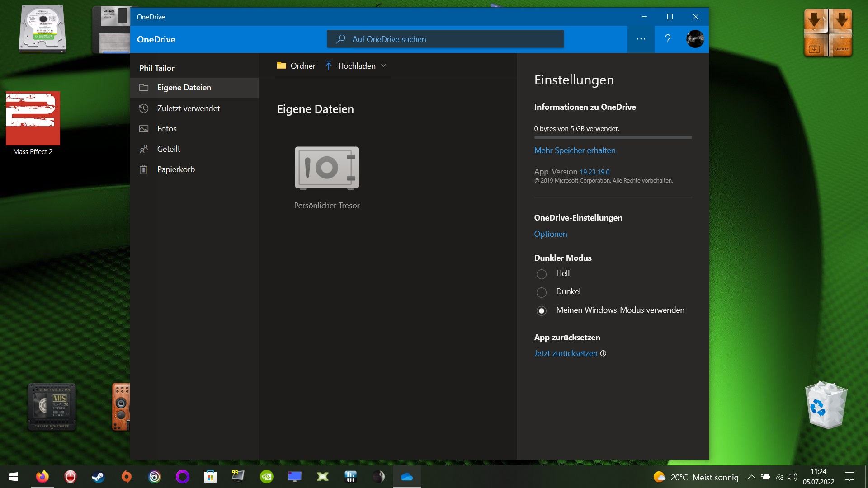Screen dimensions: 868x488
Task: Click the folder icon next to Ordner
Action: pyautogui.click(x=282, y=66)
